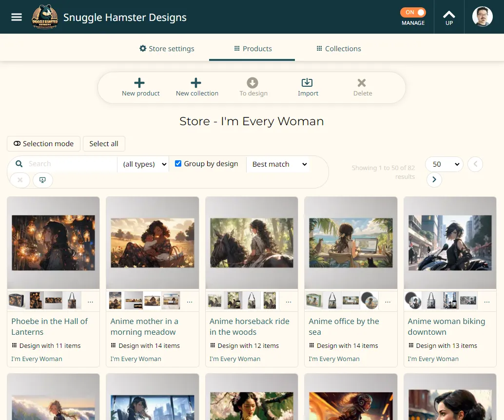Click the Delete X icon

pos(362,83)
